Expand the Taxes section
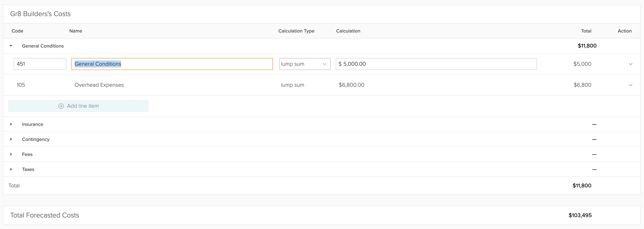Screen dimensions: 644x229 tap(11, 169)
